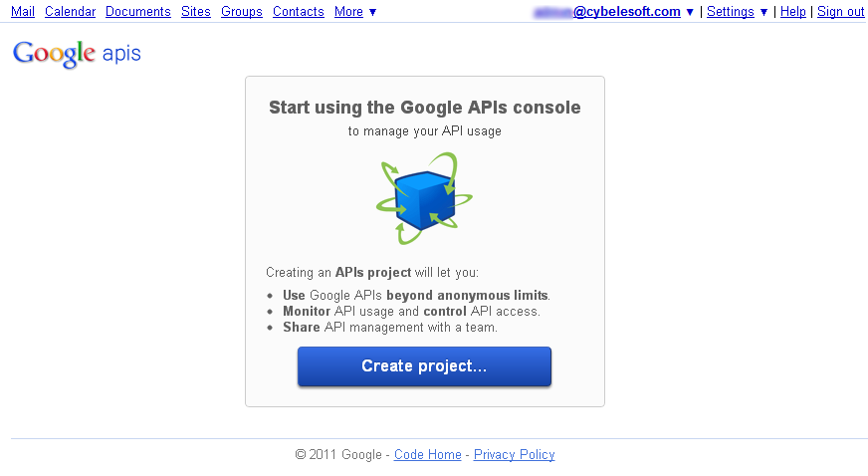Open the Code Home link
This screenshot has width=868, height=476.
tap(427, 454)
